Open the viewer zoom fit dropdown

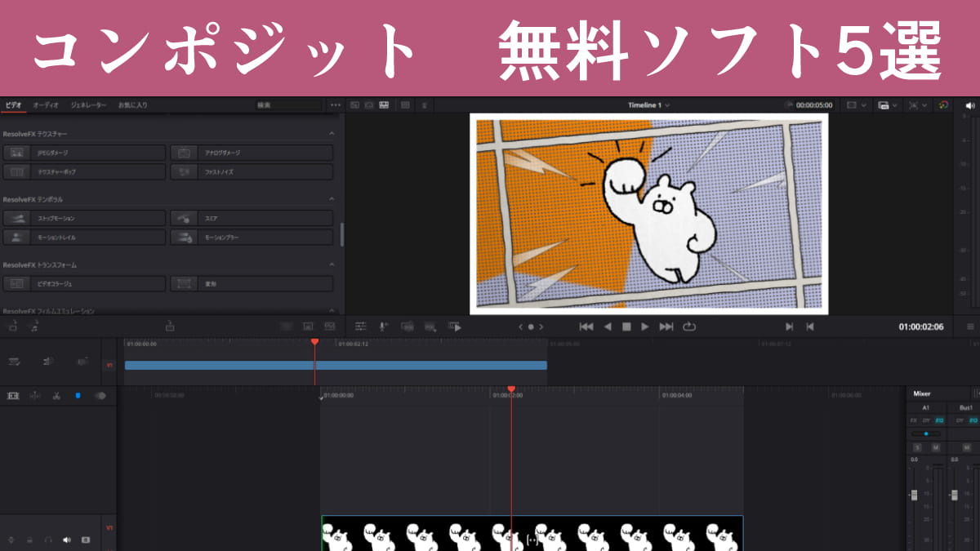(916, 105)
